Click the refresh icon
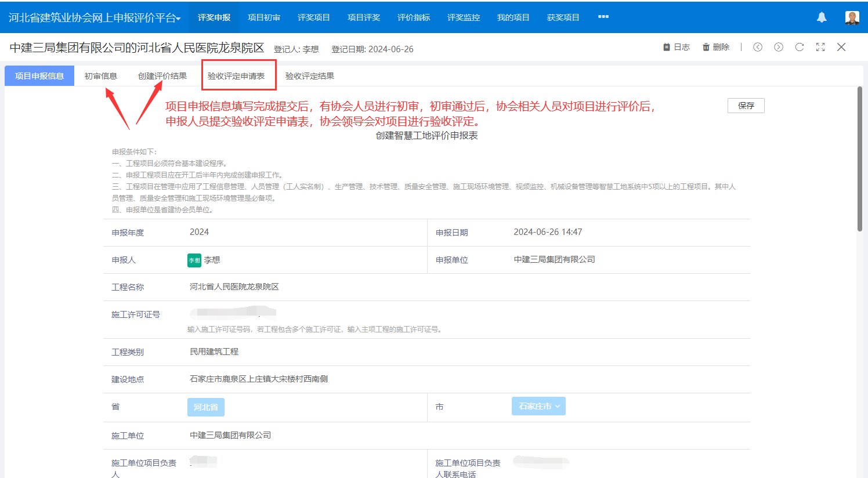 (800, 47)
